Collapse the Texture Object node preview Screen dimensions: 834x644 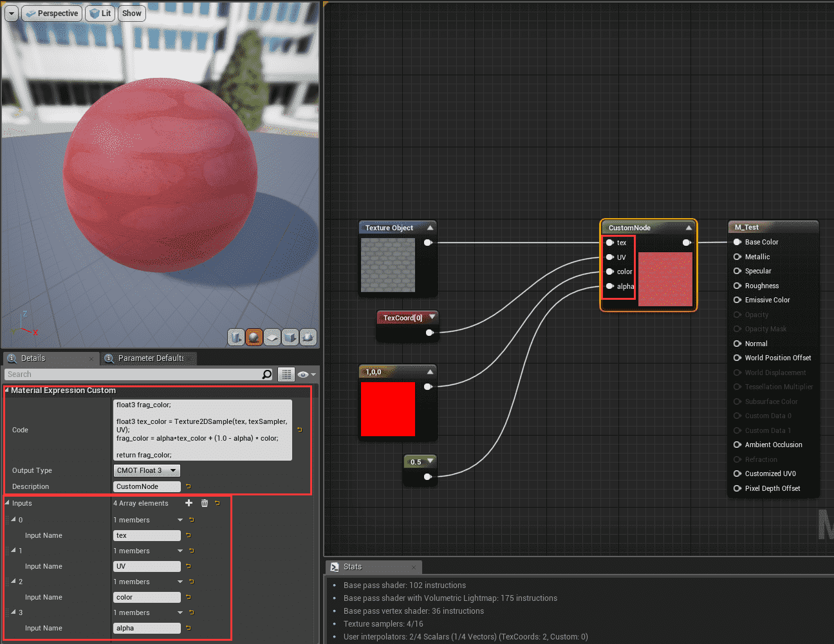(430, 228)
